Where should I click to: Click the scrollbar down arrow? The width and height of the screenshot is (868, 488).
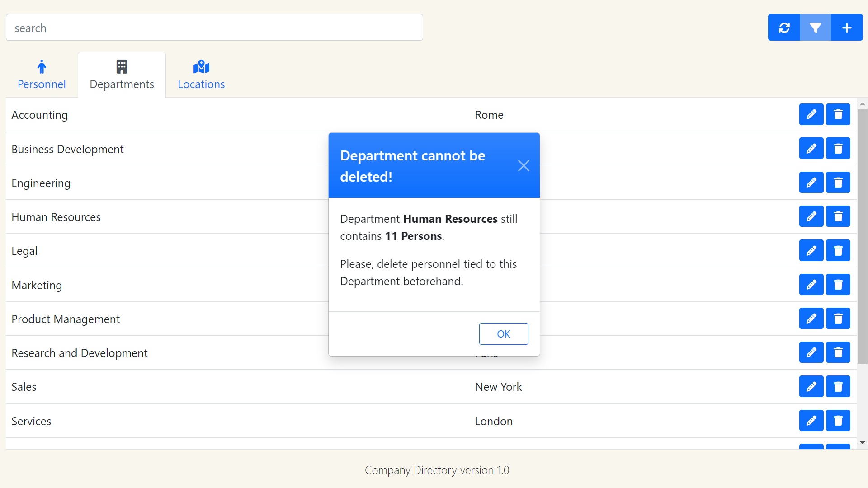(x=863, y=443)
